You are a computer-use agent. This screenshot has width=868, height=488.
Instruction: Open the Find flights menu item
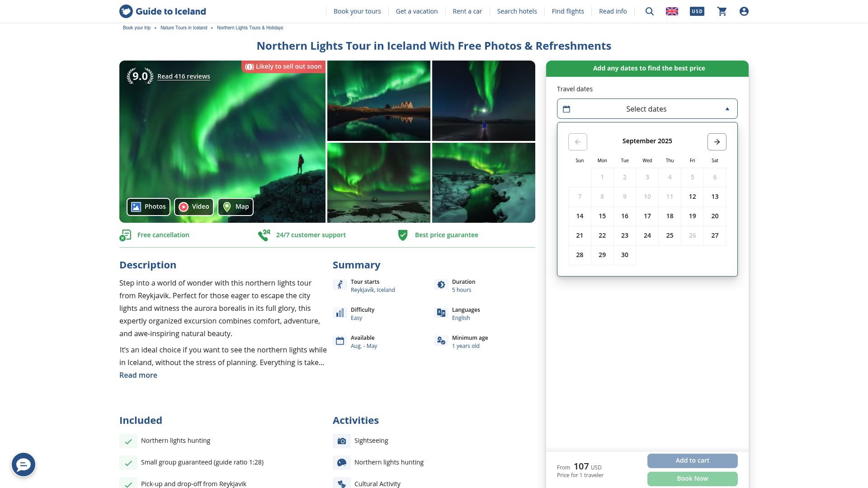point(567,11)
